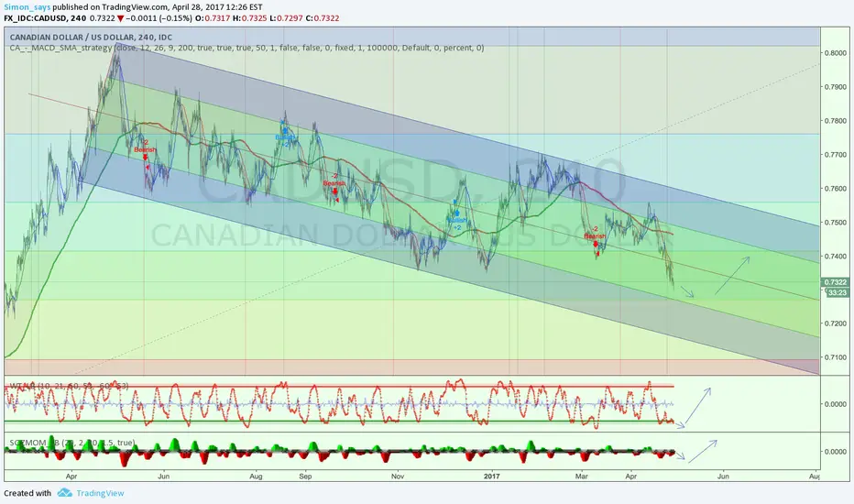The width and height of the screenshot is (854, 504).
Task: Click the 0.7200 price axis label
Action: coord(836,323)
